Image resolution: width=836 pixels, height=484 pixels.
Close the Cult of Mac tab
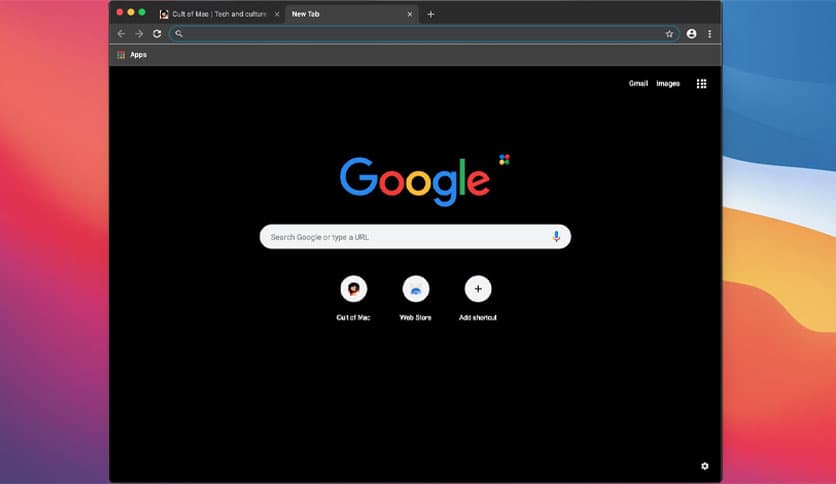pyautogui.click(x=277, y=14)
